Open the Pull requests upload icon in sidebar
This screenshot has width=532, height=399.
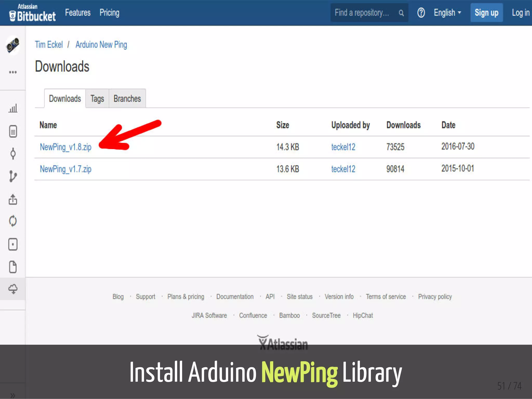coord(13,199)
